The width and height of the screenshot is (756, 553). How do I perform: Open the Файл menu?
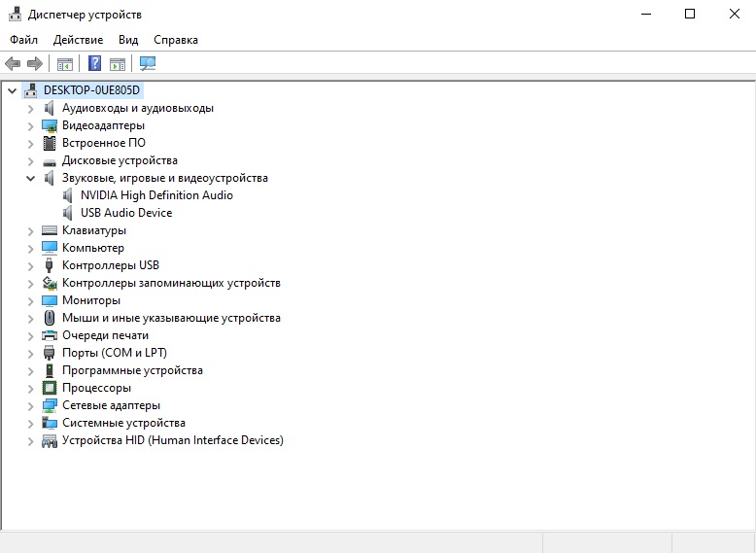(x=23, y=40)
